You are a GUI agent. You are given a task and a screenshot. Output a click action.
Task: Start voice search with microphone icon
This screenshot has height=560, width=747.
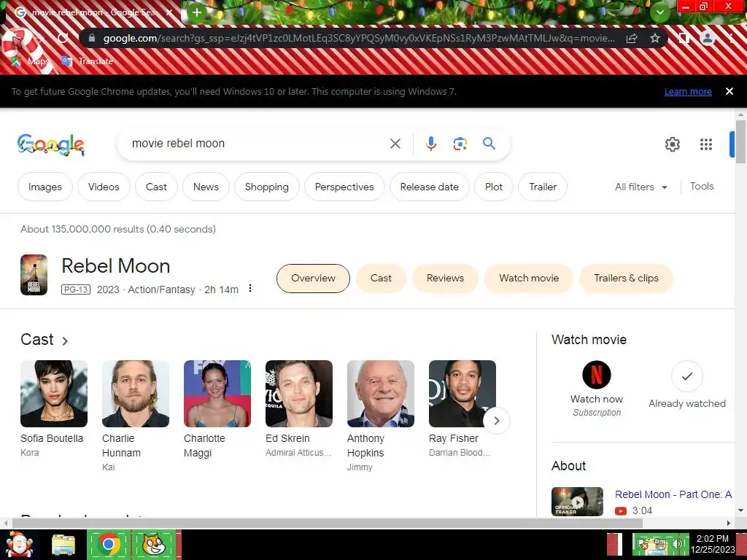[x=431, y=144]
